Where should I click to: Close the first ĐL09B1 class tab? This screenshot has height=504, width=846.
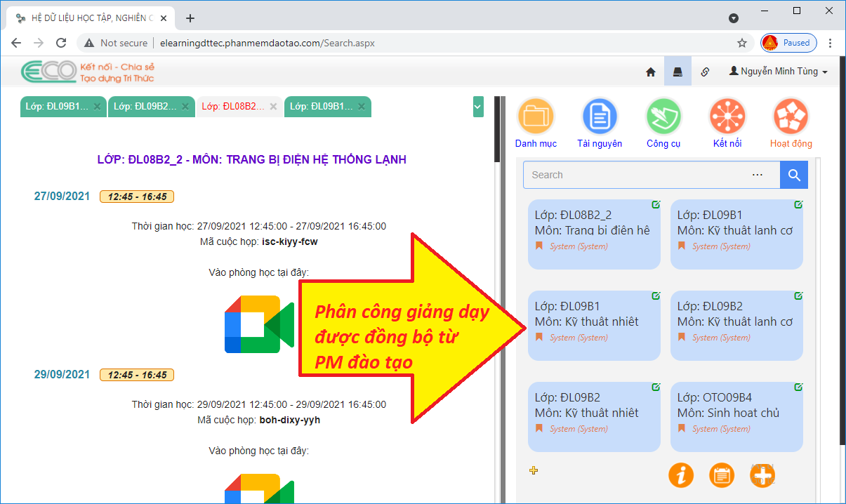coord(98,107)
